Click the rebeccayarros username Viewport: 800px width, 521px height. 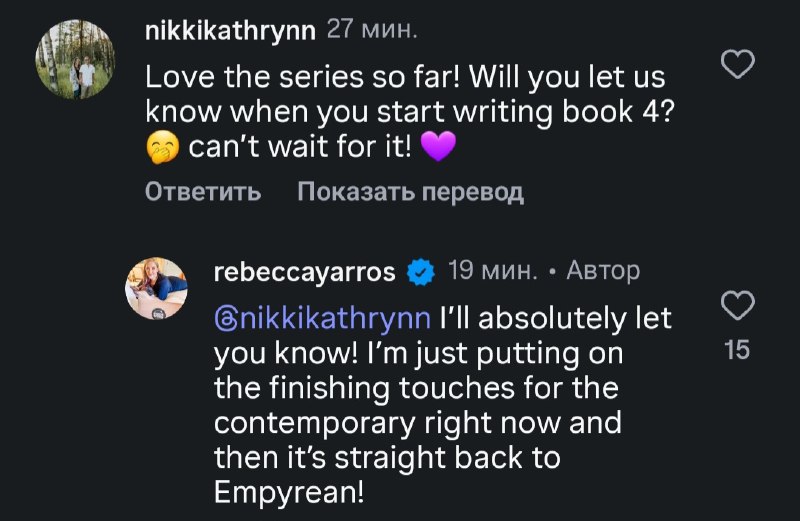[305, 272]
